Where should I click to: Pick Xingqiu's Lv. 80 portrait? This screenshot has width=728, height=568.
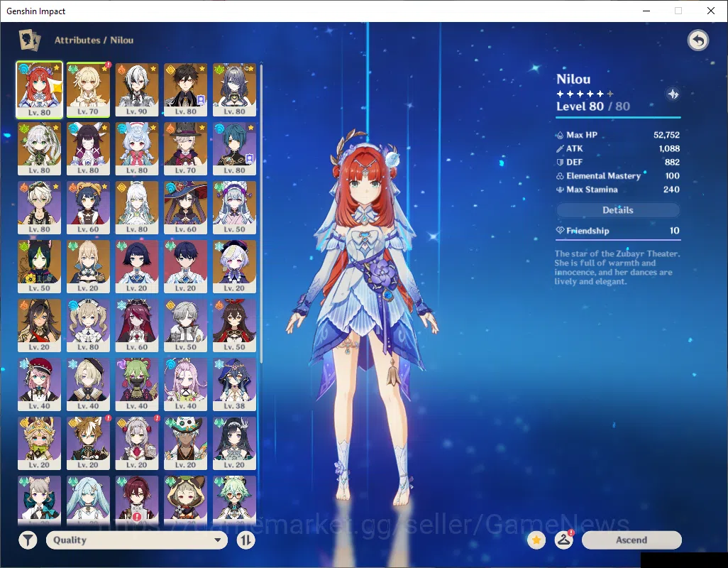click(234, 148)
